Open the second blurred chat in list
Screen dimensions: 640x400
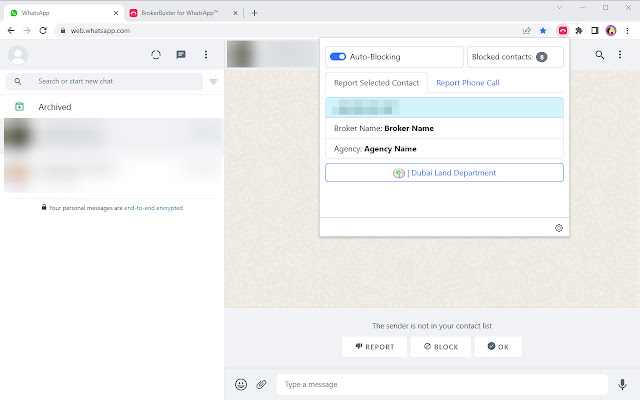pos(112,173)
